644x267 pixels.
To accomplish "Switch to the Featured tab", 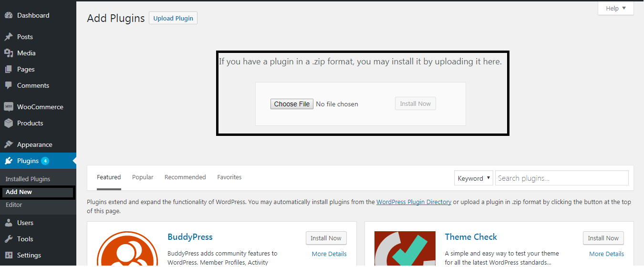I will point(109,177).
